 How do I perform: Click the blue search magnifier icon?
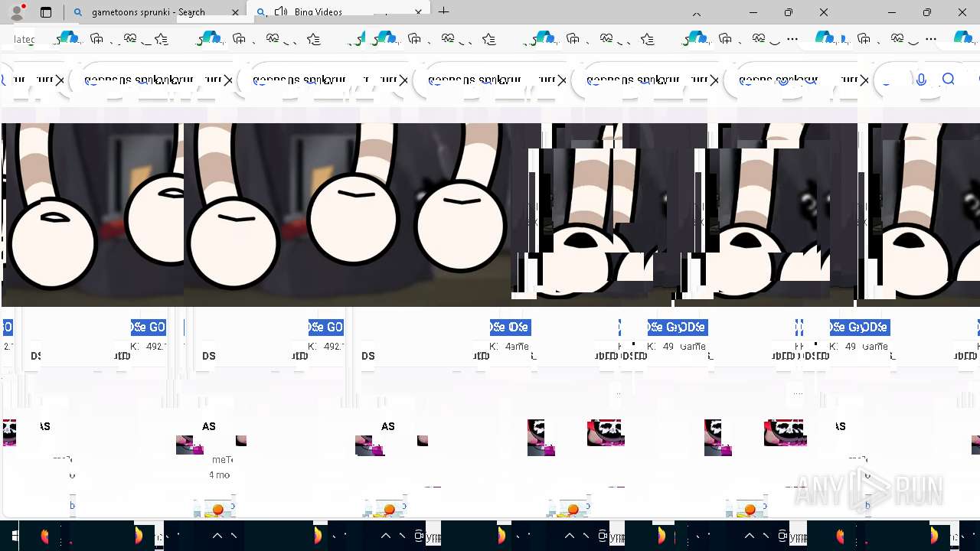point(949,80)
